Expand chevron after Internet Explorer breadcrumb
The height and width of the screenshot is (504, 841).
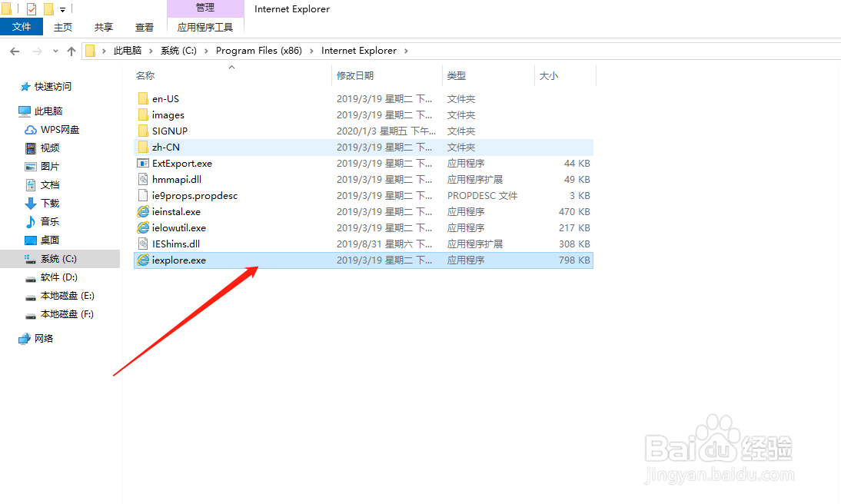pos(406,51)
